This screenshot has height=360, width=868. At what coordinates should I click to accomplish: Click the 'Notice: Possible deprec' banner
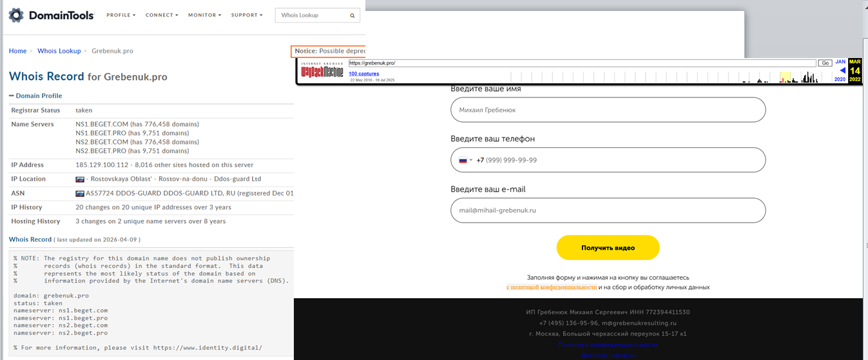328,51
